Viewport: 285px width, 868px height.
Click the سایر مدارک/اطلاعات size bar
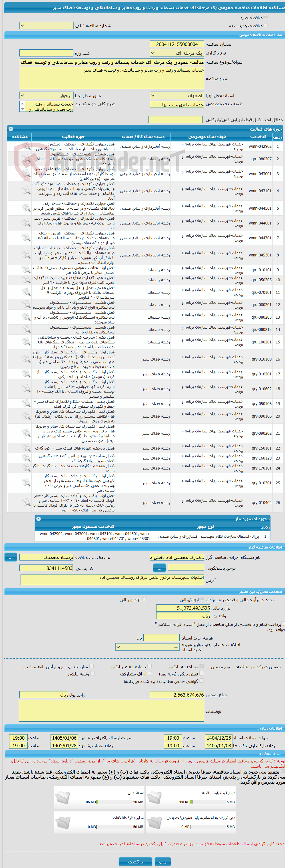114,827
